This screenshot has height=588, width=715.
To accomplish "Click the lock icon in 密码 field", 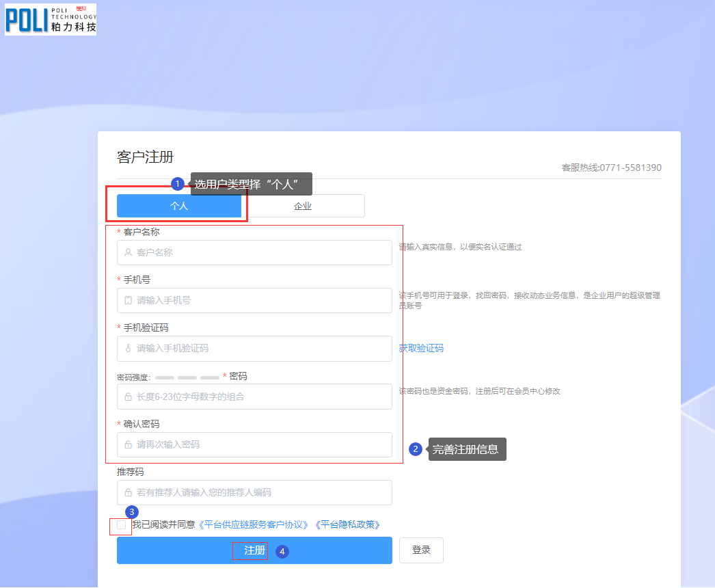I will point(128,397).
